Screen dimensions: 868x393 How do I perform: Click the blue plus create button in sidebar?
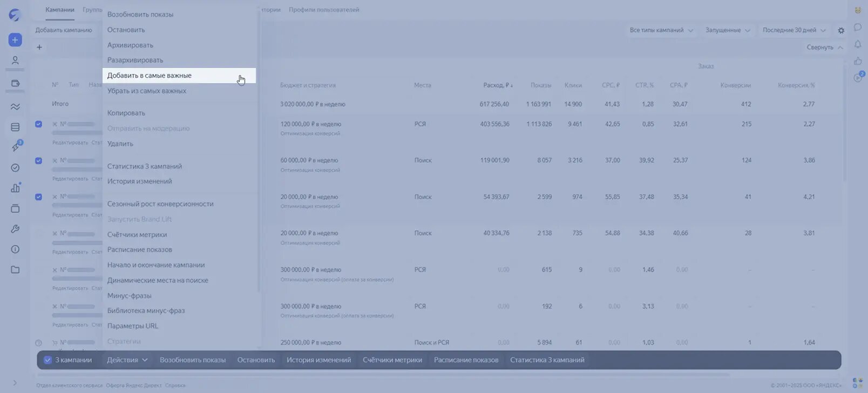(x=15, y=40)
